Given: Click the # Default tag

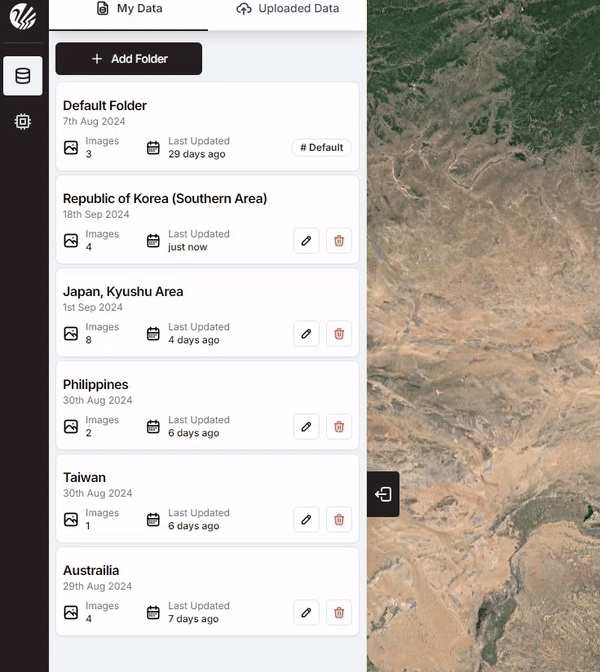Looking at the screenshot, I should click(x=321, y=147).
